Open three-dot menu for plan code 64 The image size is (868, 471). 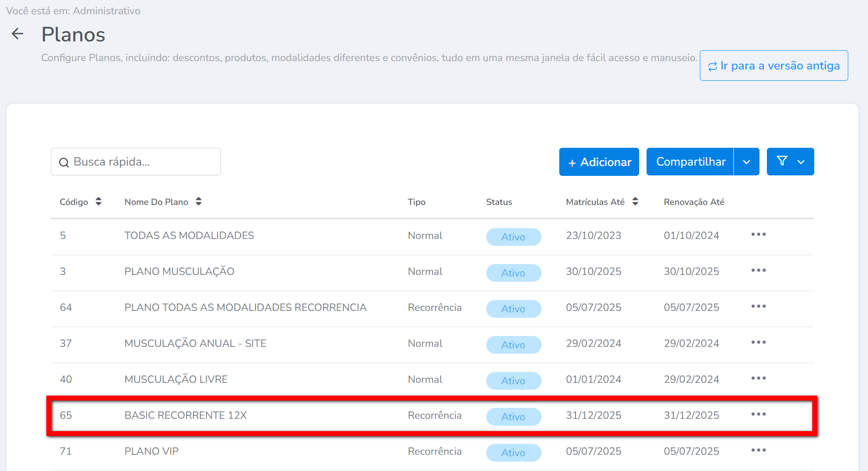(x=758, y=306)
